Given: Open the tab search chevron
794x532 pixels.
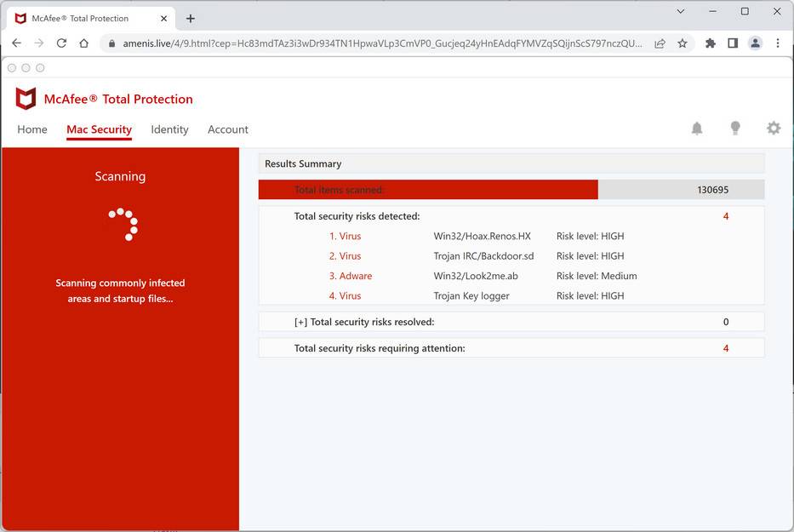Looking at the screenshot, I should (x=681, y=11).
